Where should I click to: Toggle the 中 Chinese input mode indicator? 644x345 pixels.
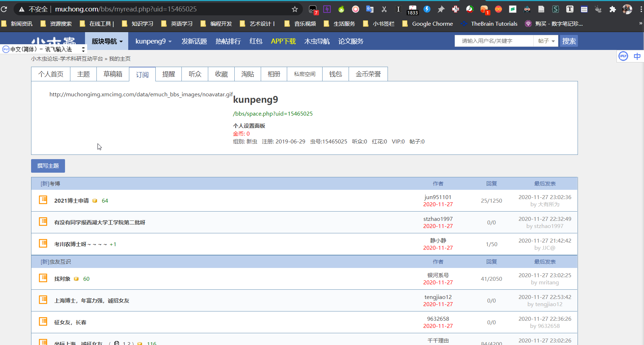pos(637,56)
